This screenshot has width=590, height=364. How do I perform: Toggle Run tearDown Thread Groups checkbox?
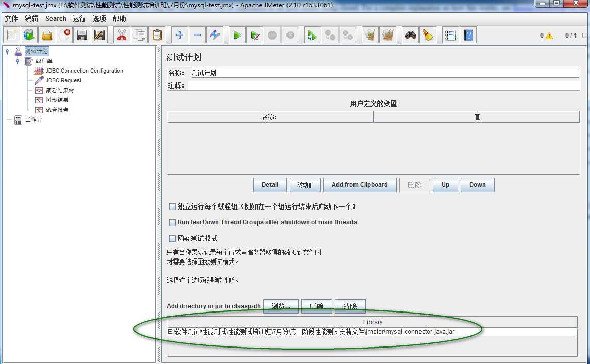[x=172, y=222]
